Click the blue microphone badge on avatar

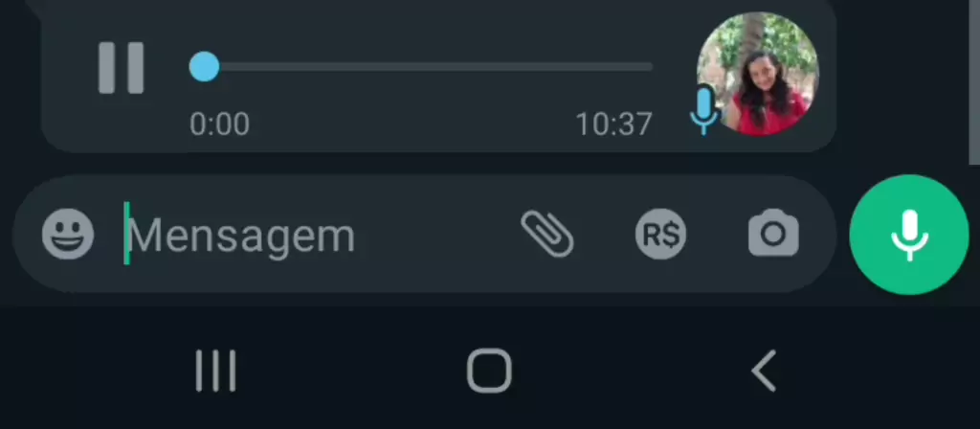tap(703, 111)
